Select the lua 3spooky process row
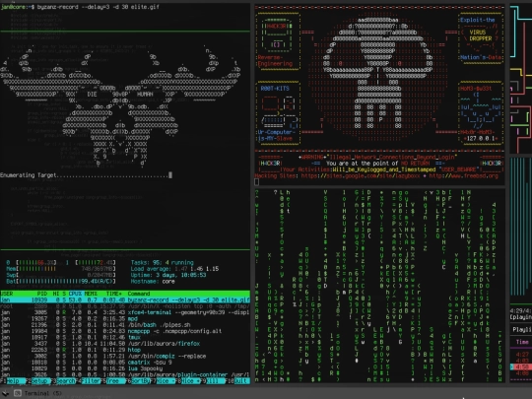This screenshot has height=399, width=532. point(125,368)
